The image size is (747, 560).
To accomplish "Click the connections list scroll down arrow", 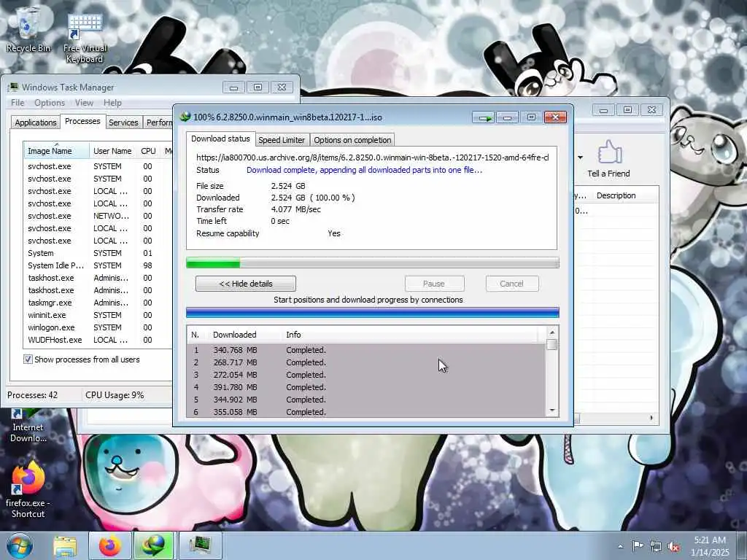I will [552, 411].
